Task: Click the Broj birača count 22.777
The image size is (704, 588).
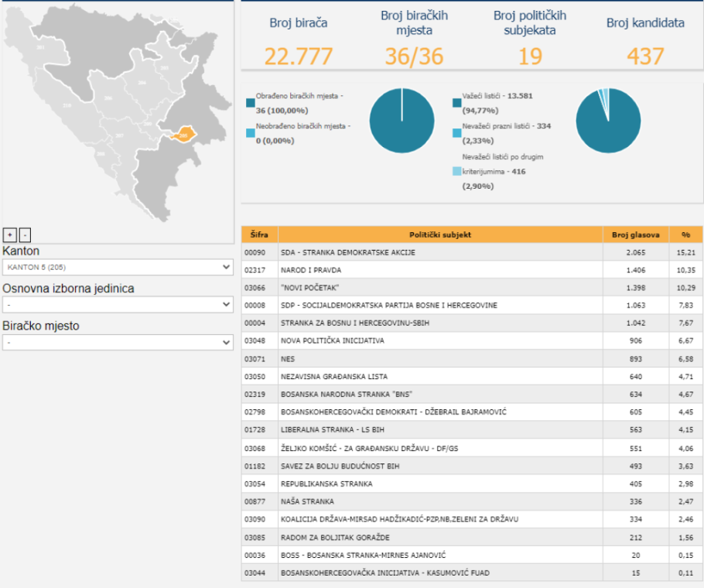Action: 299,56
